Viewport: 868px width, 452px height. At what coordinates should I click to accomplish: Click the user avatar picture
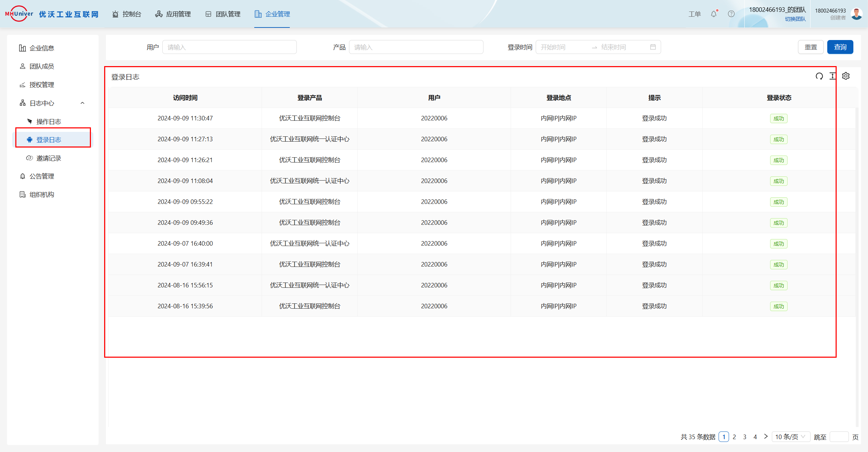point(857,14)
